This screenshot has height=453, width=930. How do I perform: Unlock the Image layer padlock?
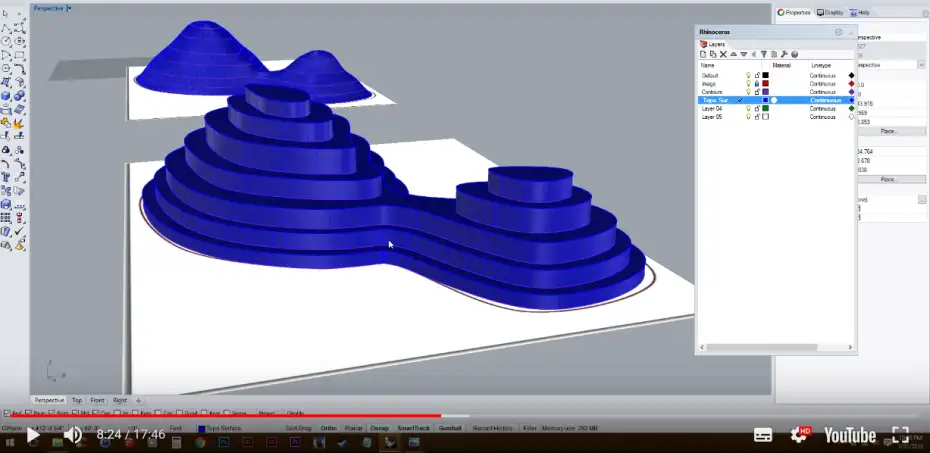point(757,84)
